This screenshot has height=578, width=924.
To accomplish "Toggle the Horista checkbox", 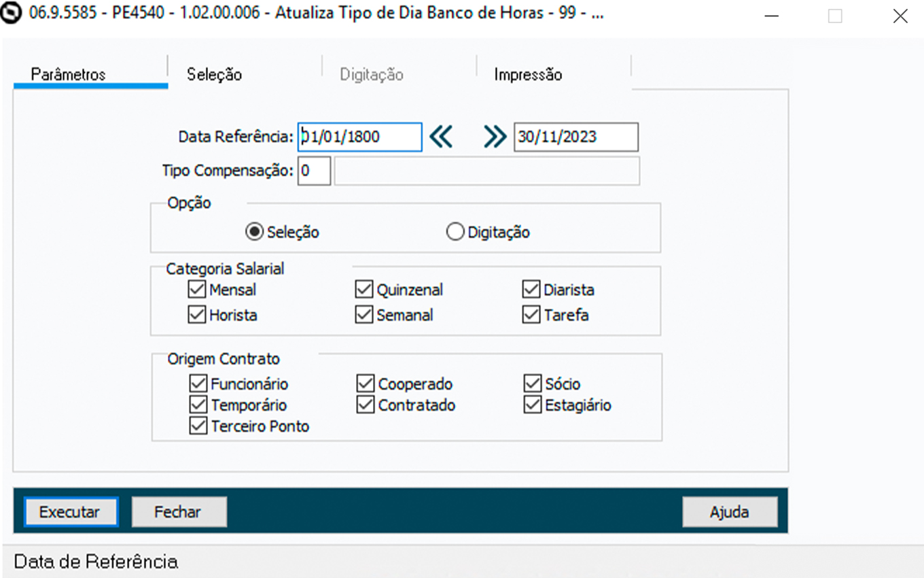I will [197, 316].
